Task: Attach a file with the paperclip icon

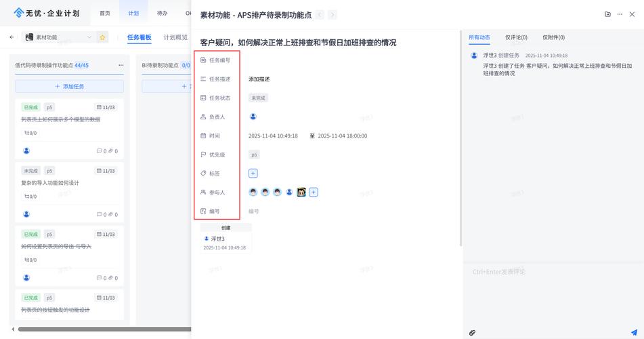Action: tap(472, 332)
